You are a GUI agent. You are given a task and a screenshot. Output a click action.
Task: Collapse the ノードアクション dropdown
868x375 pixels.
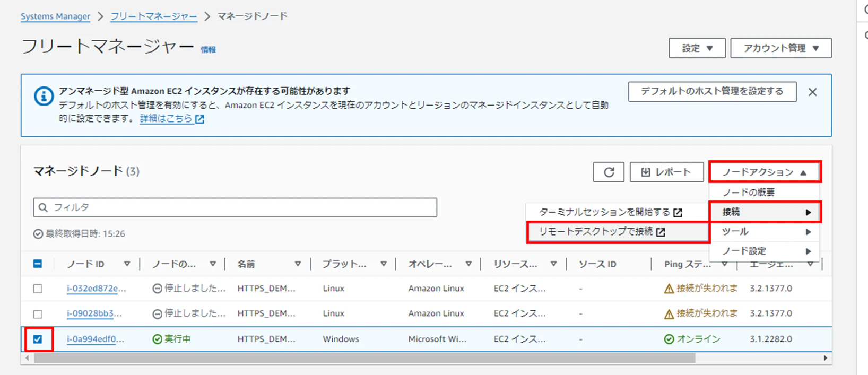[x=765, y=172]
